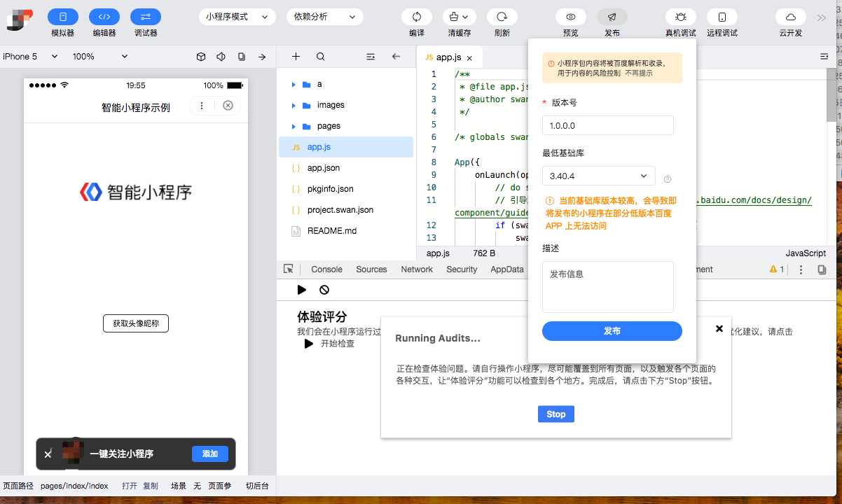Open 真机调试 real device debugging
This screenshot has height=504, width=842.
681,17
